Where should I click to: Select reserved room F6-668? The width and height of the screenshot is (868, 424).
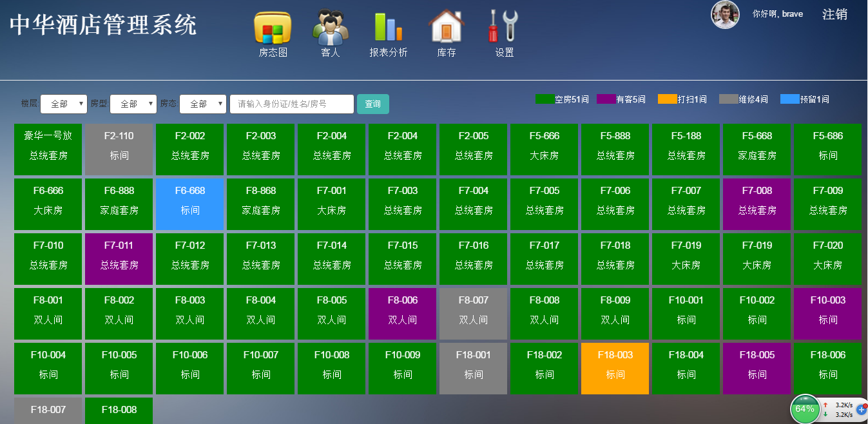(189, 204)
